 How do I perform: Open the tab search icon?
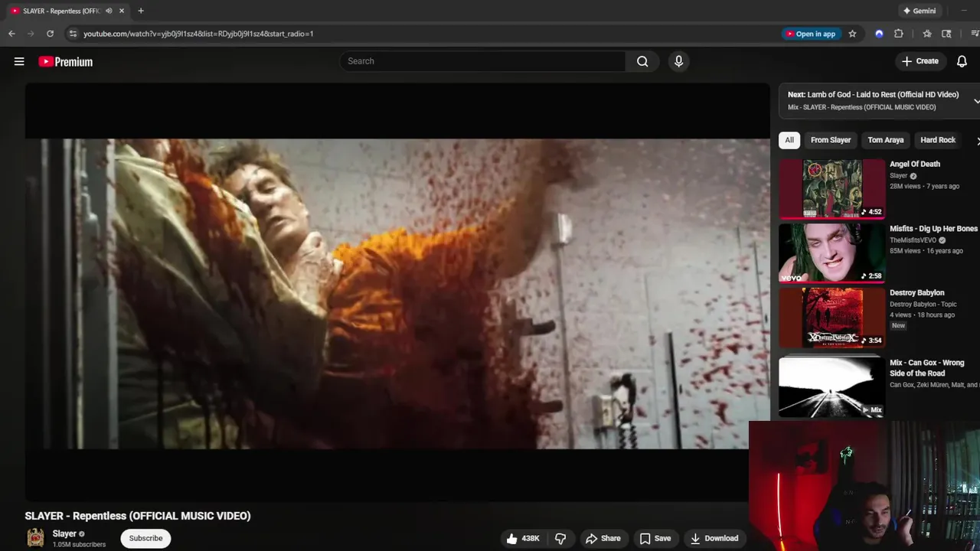pos(946,34)
